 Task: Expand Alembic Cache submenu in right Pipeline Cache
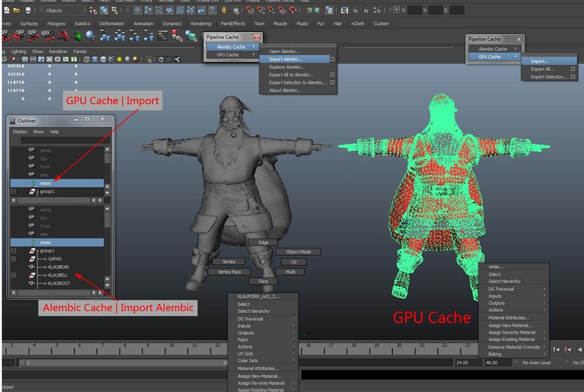coord(495,48)
